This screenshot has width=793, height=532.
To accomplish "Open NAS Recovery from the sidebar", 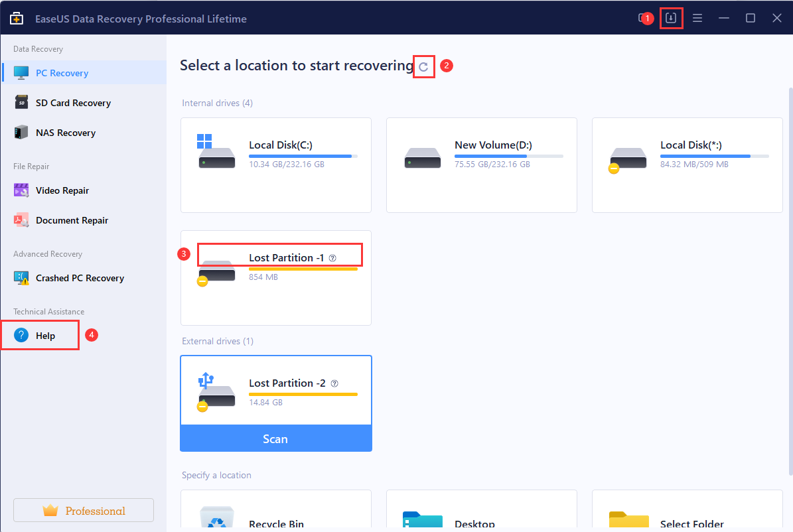I will coord(65,133).
